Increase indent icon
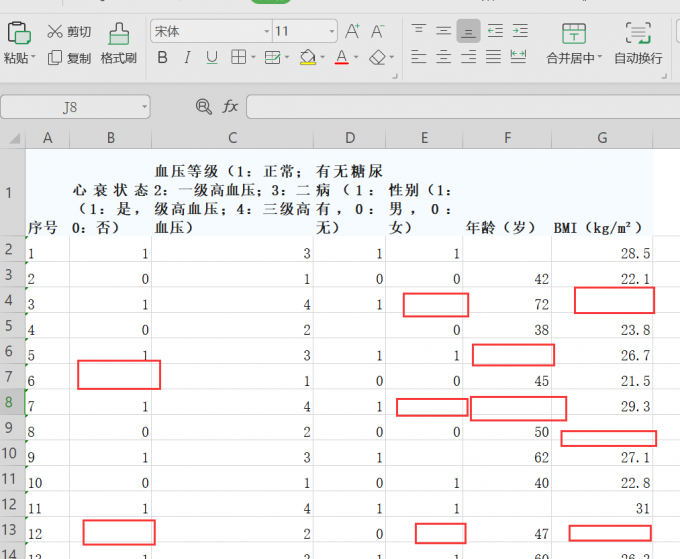Image resolution: width=680 pixels, height=559 pixels. pyautogui.click(x=520, y=31)
